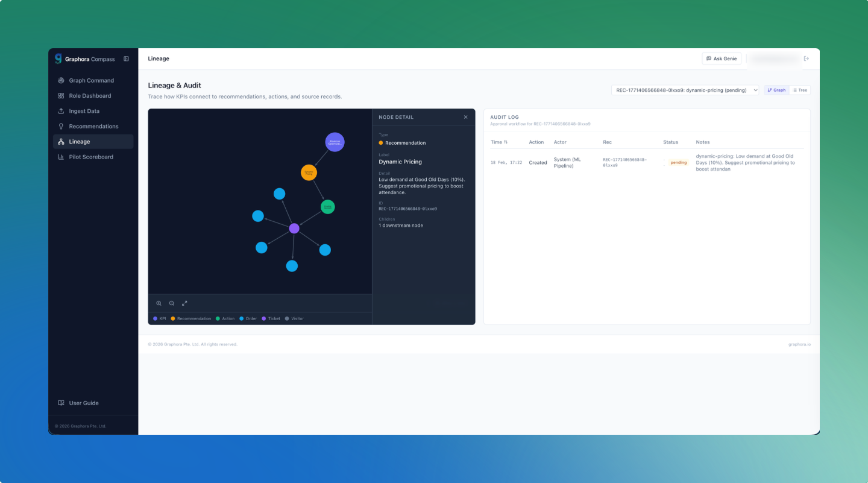Fit graph to screen with expand icon
The width and height of the screenshot is (868, 483).
184,303
